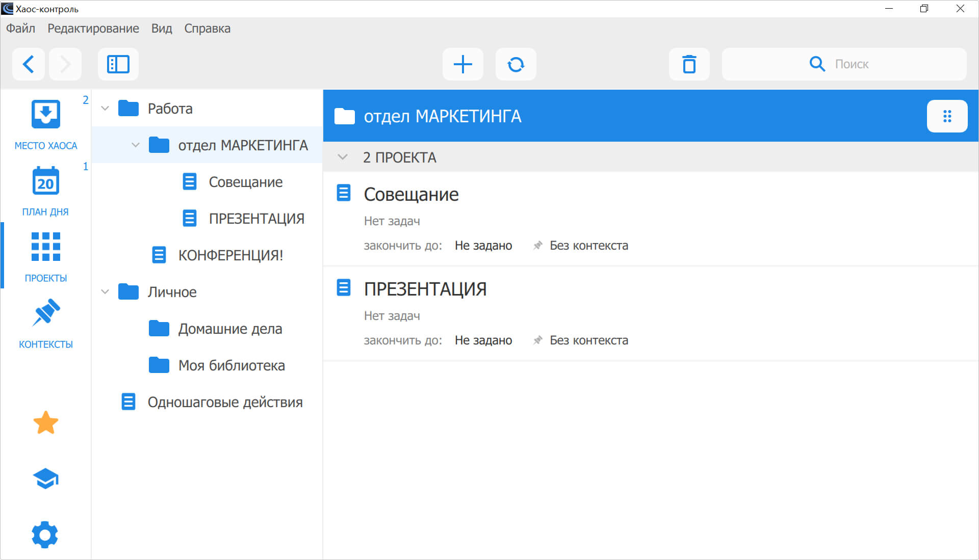Click the '2 ПРОЕКТА' section heading text
The width and height of the screenshot is (979, 560).
pos(400,157)
